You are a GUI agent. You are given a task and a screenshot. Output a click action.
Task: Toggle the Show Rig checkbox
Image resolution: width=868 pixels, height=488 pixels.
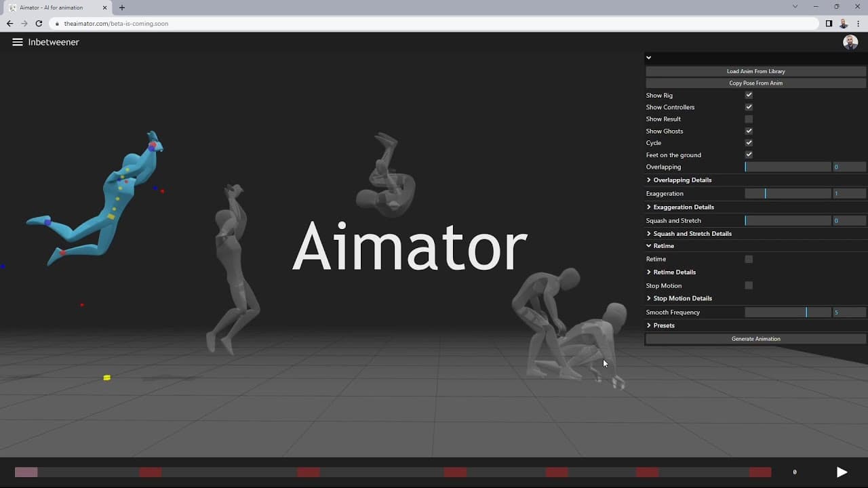coord(749,95)
